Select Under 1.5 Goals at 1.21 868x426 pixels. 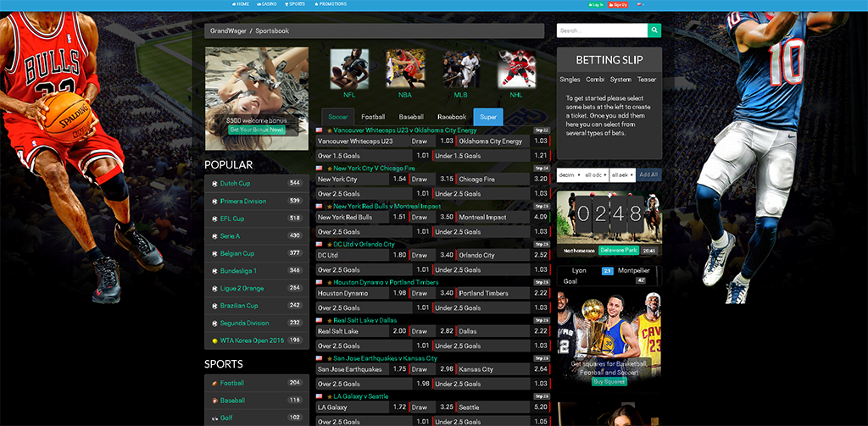492,156
